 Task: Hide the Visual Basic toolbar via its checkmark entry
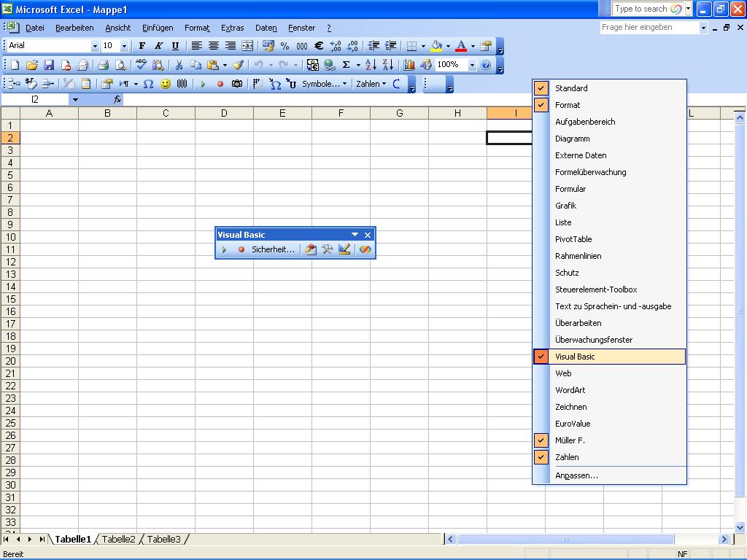610,356
